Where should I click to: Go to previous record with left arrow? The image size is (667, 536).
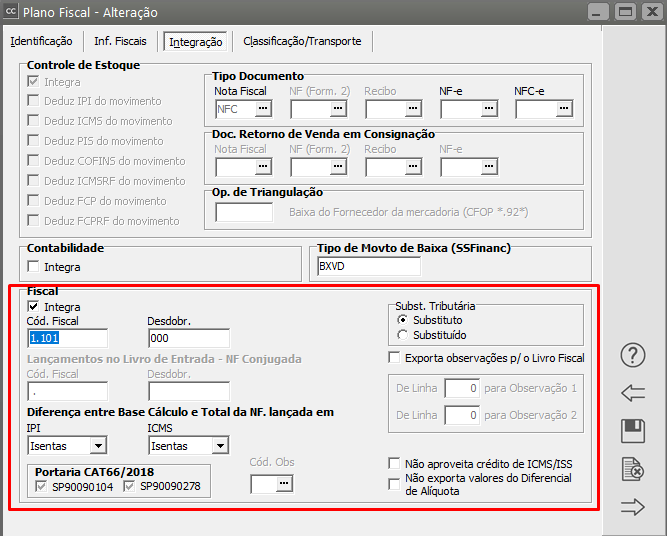[x=632, y=393]
